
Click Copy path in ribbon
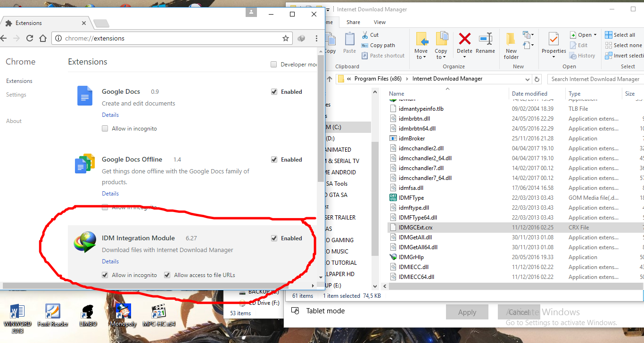tap(378, 45)
